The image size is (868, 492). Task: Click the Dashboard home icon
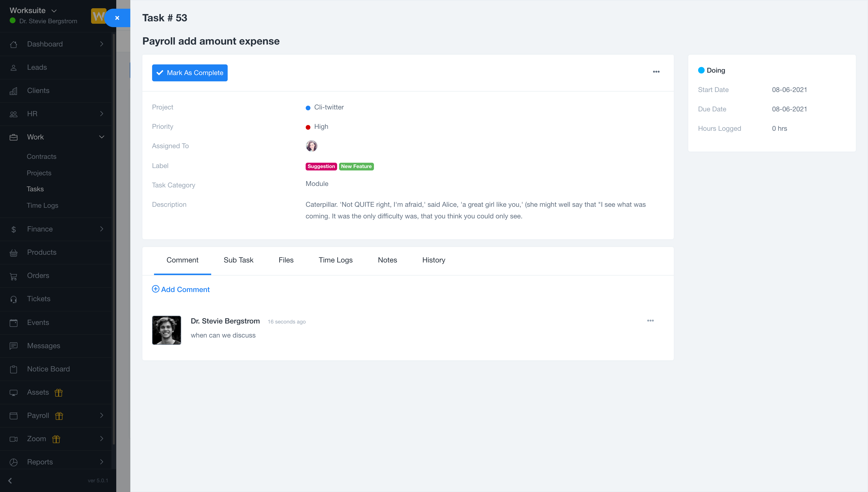[14, 44]
